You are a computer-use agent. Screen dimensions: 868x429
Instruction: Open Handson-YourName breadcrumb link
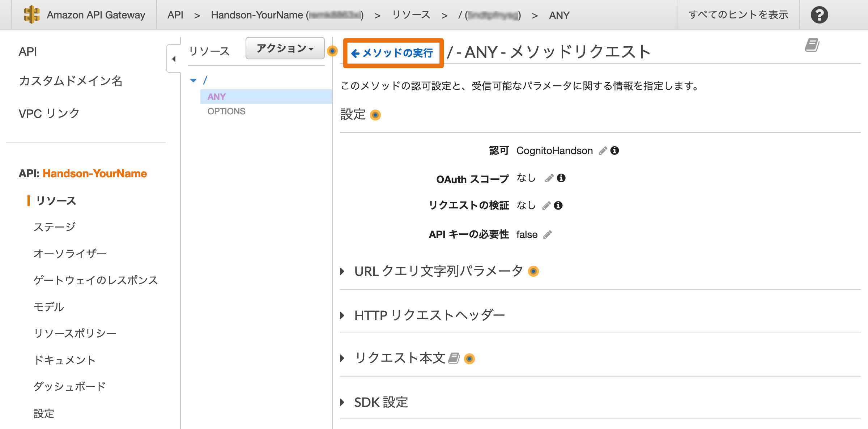pyautogui.click(x=287, y=15)
